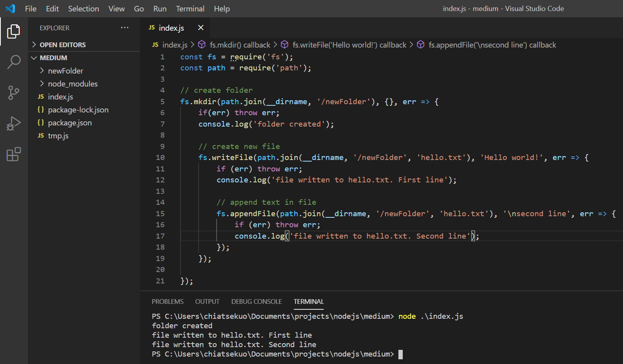Click terminal output ending 'Second line'
The width and height of the screenshot is (623, 364).
click(x=234, y=345)
